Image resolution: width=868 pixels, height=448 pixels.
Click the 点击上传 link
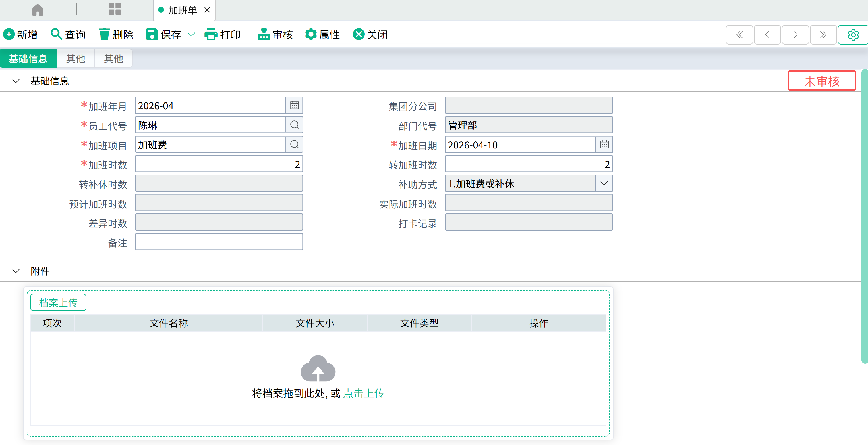coord(364,393)
